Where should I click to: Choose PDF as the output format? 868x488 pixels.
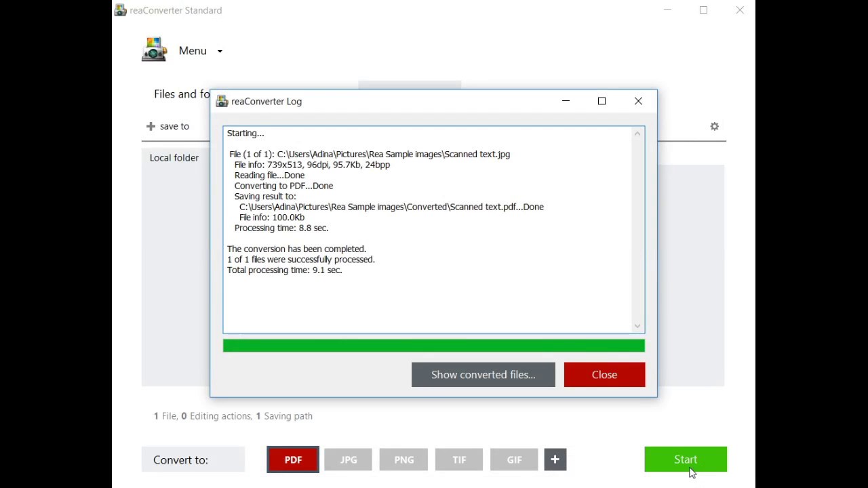293,460
